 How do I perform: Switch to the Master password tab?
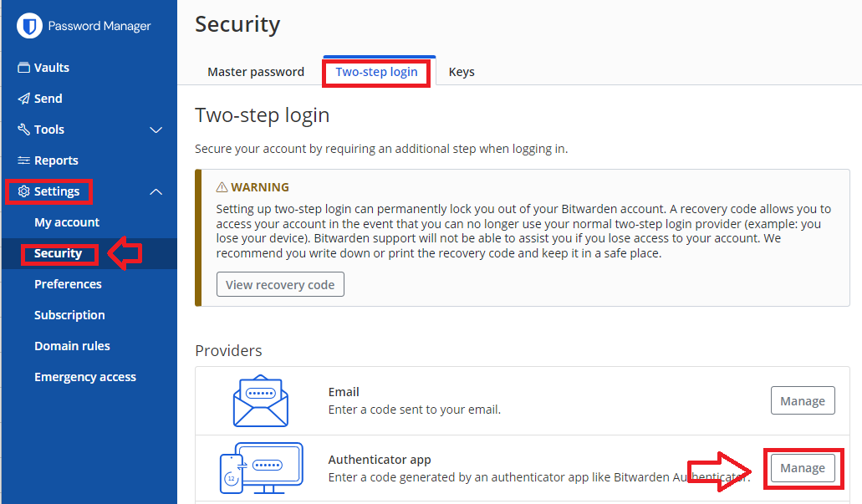pyautogui.click(x=256, y=72)
